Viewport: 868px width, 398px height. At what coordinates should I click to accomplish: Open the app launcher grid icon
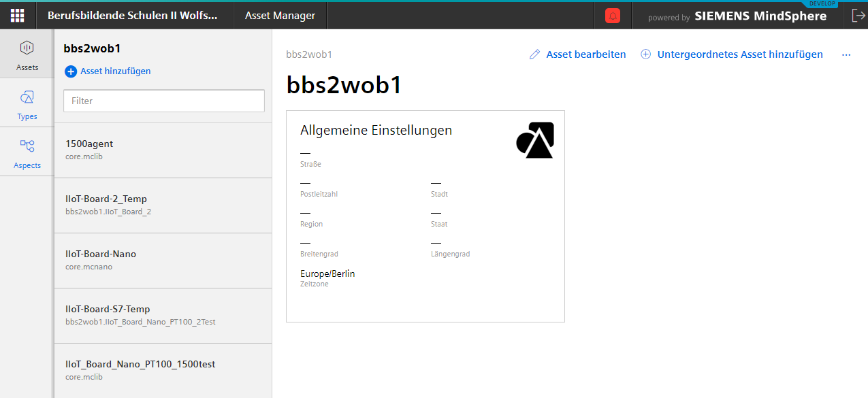tap(17, 16)
